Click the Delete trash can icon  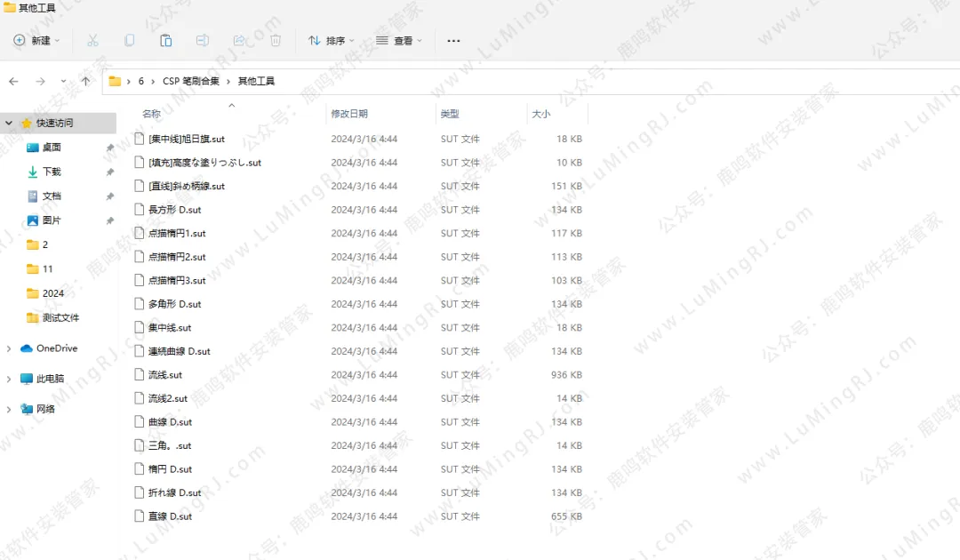(276, 41)
